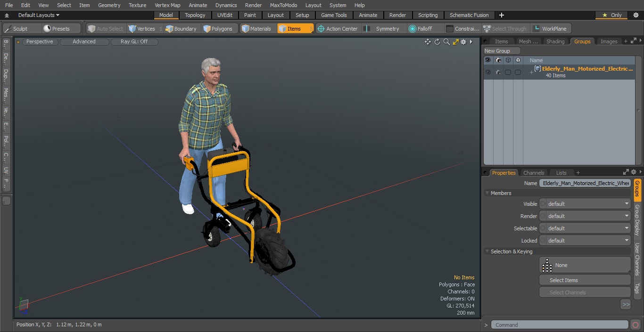Click the axis gizmo cube icon in viewport
Screen dimensions: 644x332
tap(24, 305)
